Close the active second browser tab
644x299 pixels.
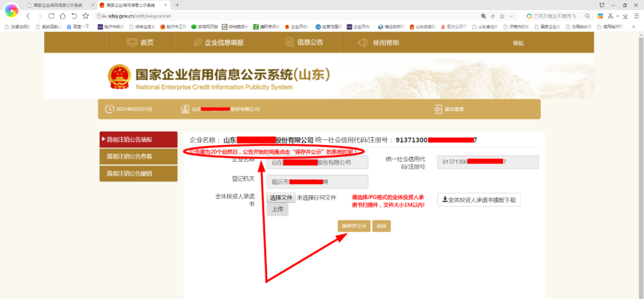click(165, 5)
